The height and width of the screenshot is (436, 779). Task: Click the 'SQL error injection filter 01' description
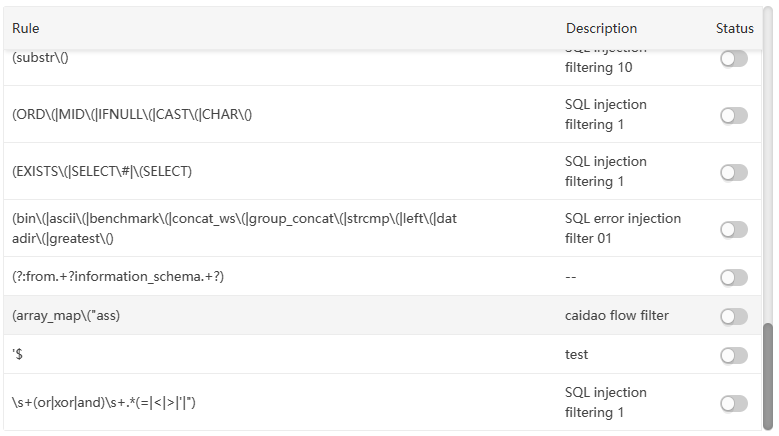pos(622,228)
